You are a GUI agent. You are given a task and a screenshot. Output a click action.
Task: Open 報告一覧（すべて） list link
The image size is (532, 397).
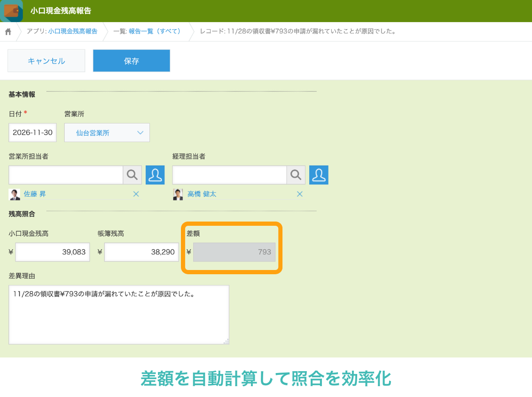click(x=154, y=31)
